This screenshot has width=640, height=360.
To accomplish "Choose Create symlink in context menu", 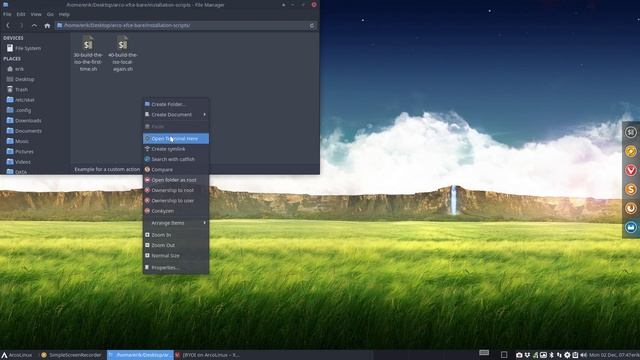I will click(176, 149).
